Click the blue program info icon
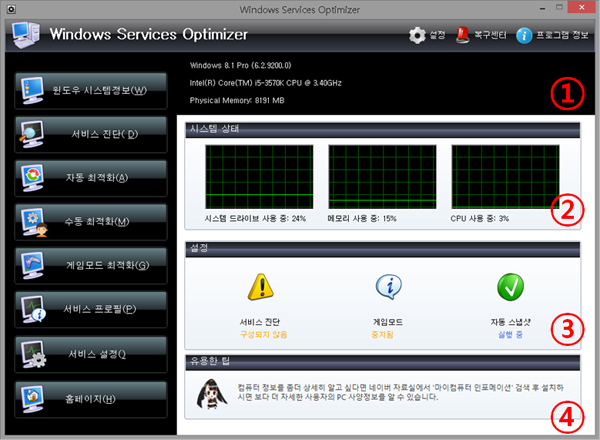This screenshot has height=440, width=600. point(524,36)
